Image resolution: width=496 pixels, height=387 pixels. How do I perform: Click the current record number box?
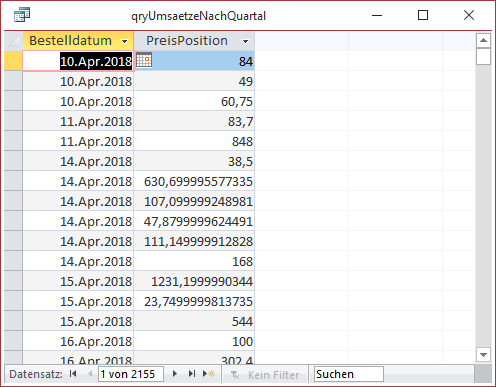coord(131,374)
